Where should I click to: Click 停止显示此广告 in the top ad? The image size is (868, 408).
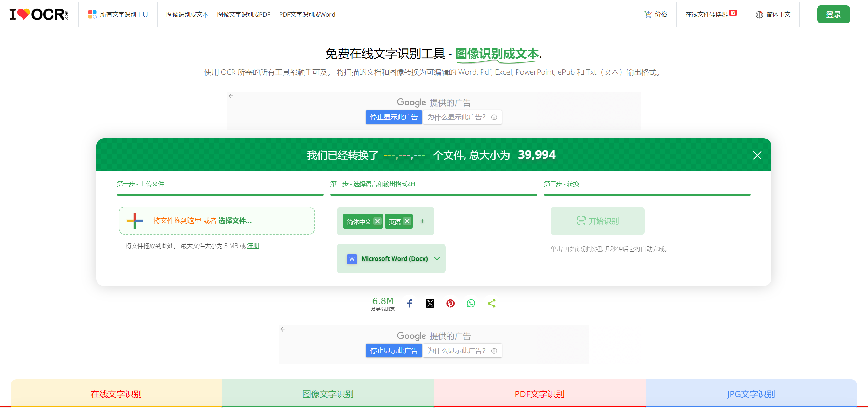pos(394,117)
